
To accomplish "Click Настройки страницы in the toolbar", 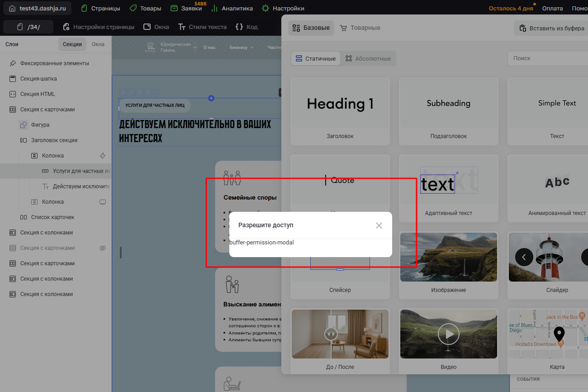I will pyautogui.click(x=99, y=27).
